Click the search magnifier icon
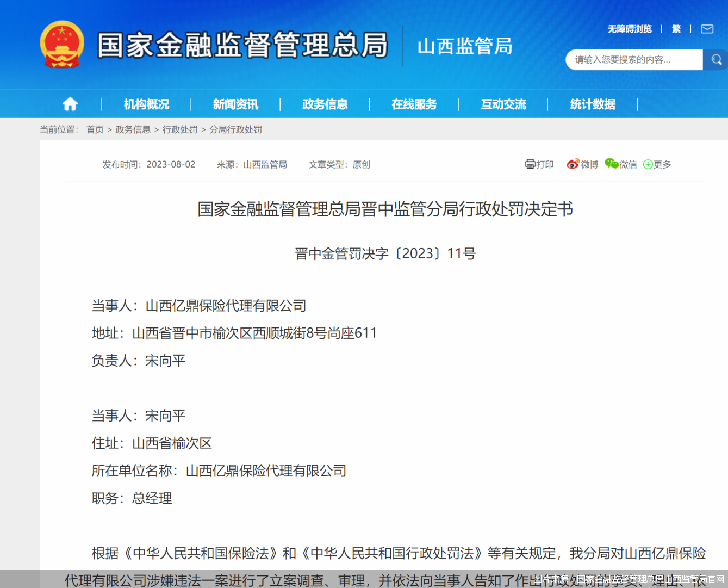Image resolution: width=728 pixels, height=588 pixels. point(715,60)
